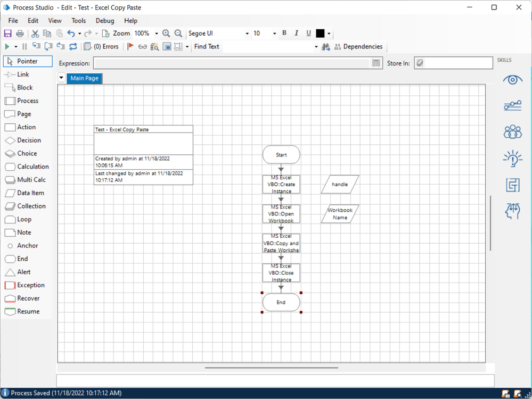Expand the zoom percentage dropdown

click(x=157, y=34)
